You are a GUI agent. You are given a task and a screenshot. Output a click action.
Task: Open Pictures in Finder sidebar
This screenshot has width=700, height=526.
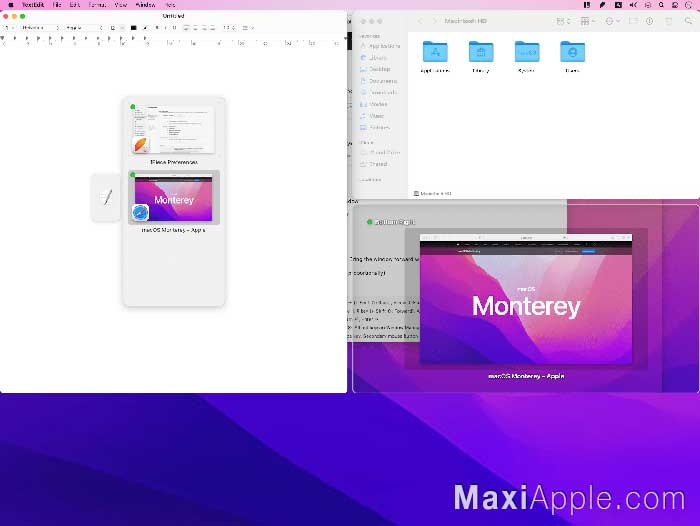pos(375,127)
